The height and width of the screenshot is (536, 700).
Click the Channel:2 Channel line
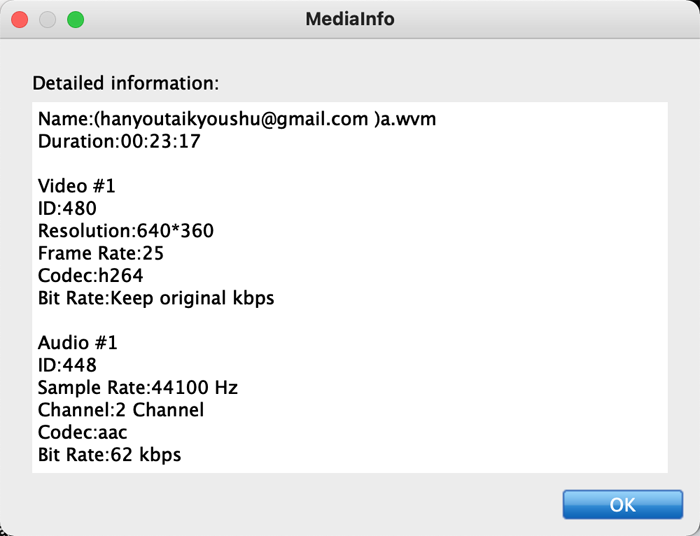[121, 410]
